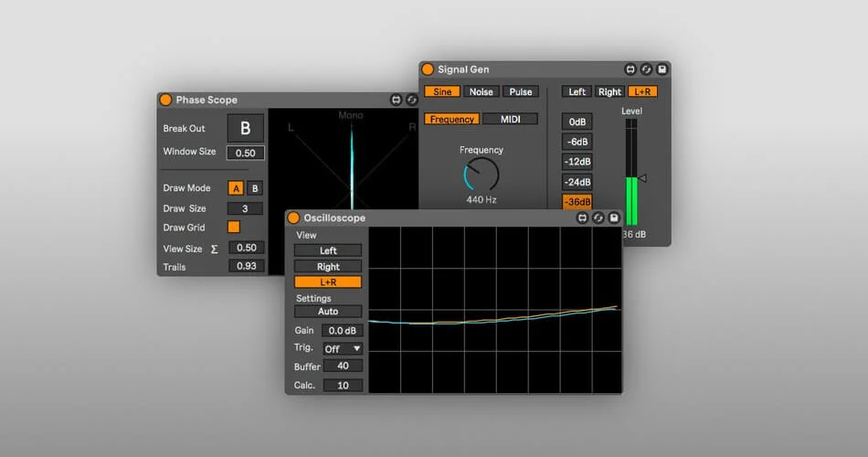The width and height of the screenshot is (868, 457).
Task: Click the Phase Scope hot-swap icon
Action: (x=396, y=100)
